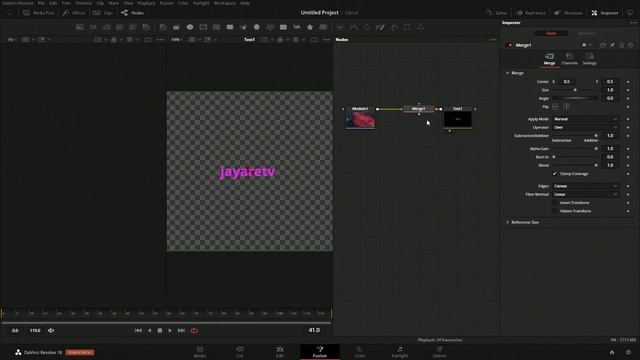Adjust the Size slider

pos(575,90)
